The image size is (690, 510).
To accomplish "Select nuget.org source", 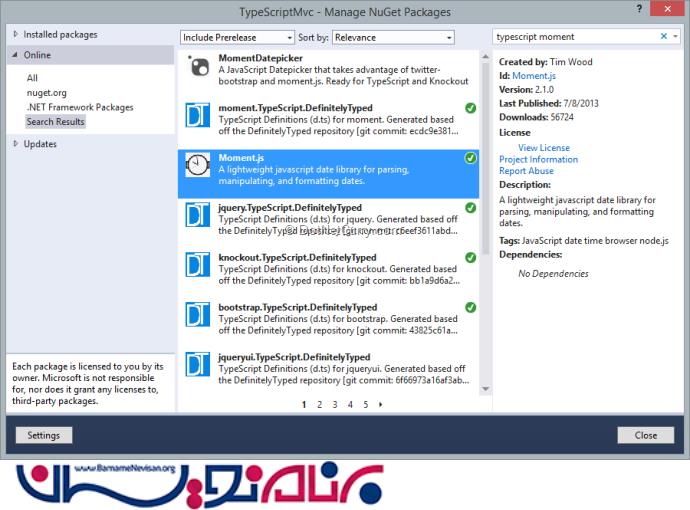I will 47,92.
